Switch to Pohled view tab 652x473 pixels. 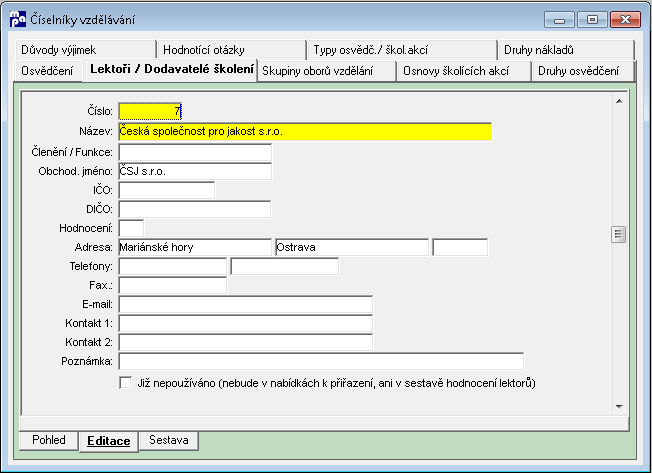49,440
